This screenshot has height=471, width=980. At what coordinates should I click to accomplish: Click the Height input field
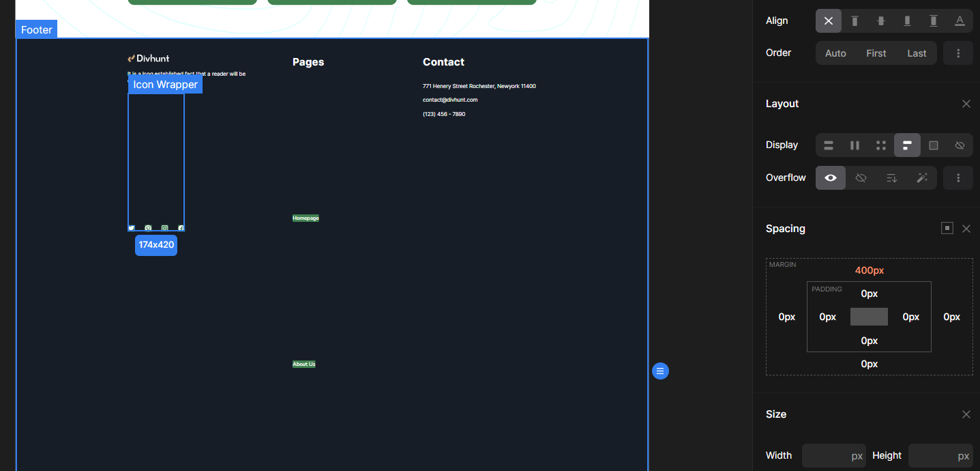pos(940,456)
